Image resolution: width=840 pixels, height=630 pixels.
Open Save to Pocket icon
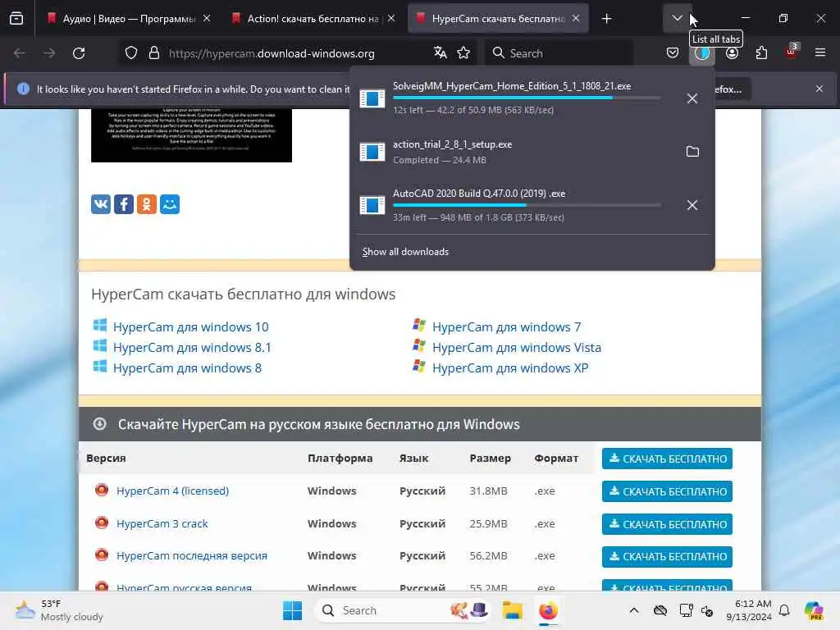tap(673, 52)
